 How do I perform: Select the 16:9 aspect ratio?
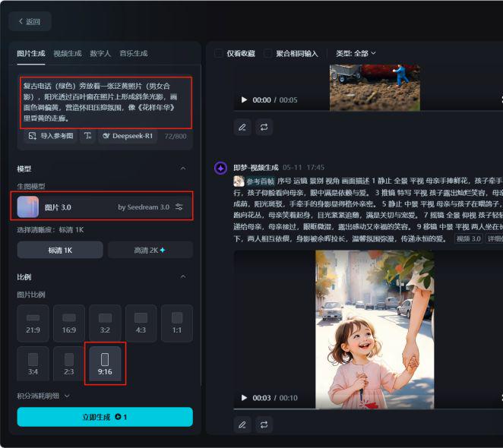coord(69,323)
